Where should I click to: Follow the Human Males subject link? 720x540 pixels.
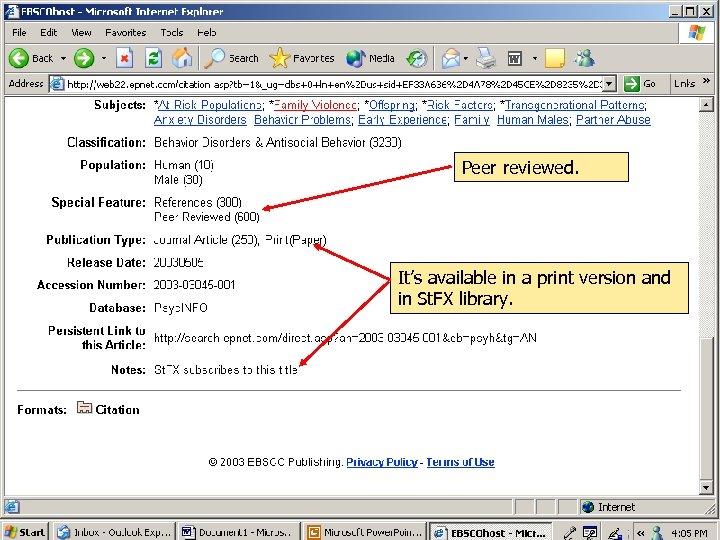pyautogui.click(x=533, y=120)
